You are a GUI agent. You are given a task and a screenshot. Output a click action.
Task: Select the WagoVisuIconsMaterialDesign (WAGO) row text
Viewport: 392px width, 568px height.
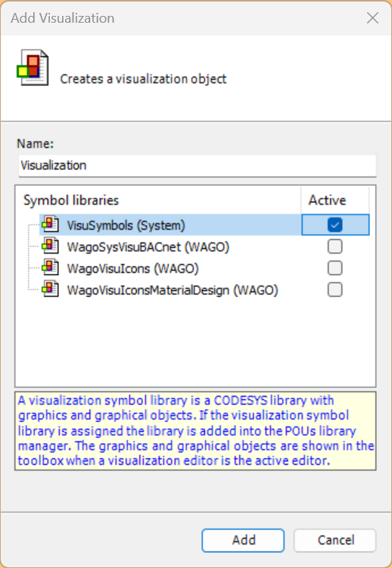(173, 290)
